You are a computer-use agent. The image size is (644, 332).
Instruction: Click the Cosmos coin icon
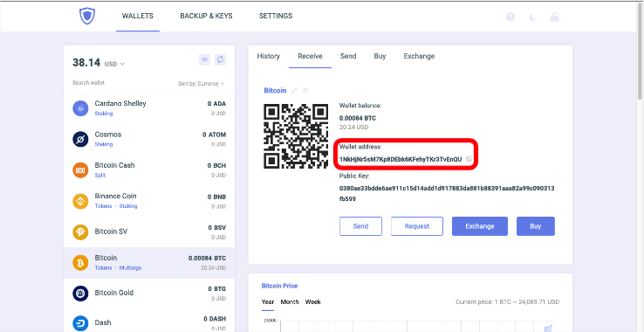tap(80, 139)
